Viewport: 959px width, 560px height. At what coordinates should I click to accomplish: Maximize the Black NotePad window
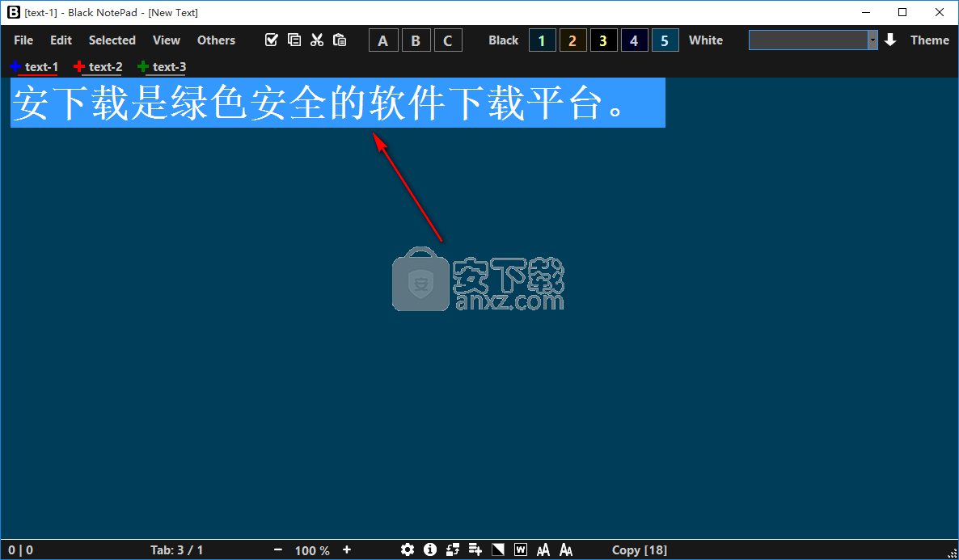tap(902, 12)
